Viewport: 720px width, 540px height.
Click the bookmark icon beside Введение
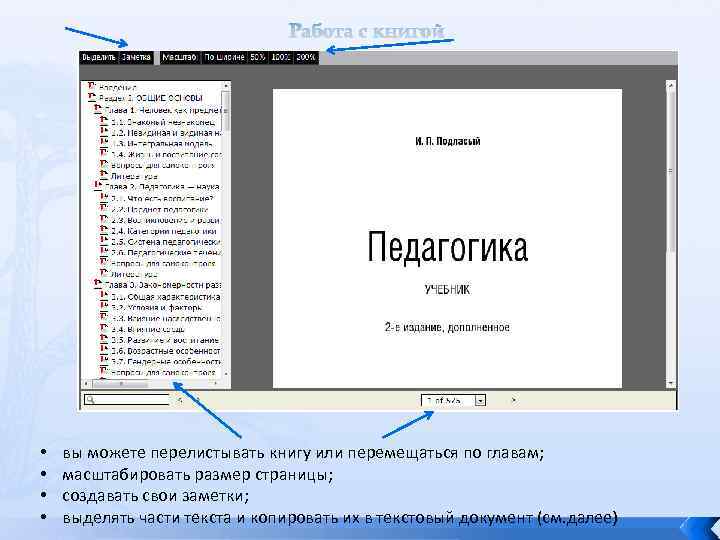click(x=92, y=86)
